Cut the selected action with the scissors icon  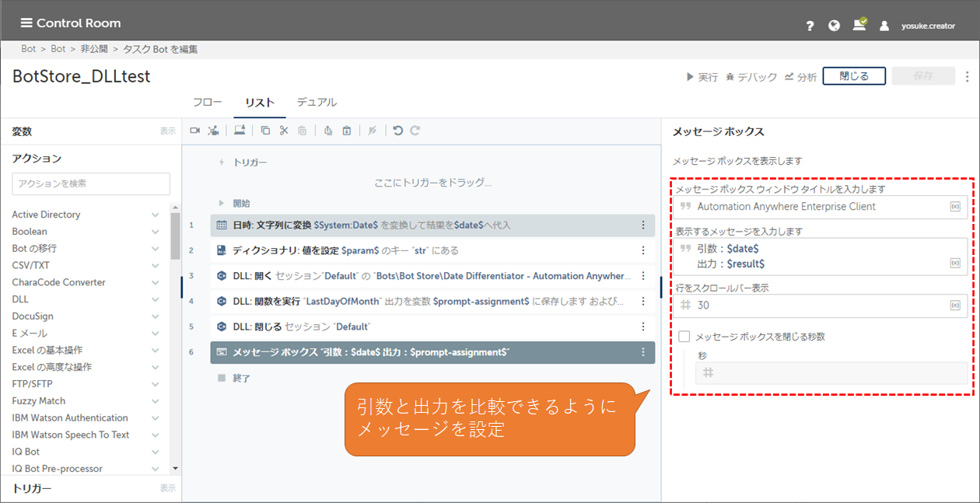point(284,131)
